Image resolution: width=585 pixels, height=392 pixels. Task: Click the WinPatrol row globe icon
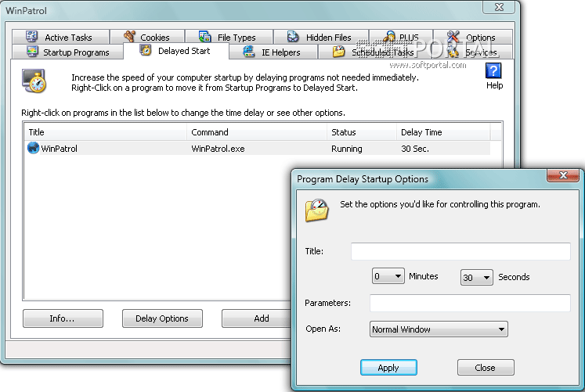click(x=33, y=148)
